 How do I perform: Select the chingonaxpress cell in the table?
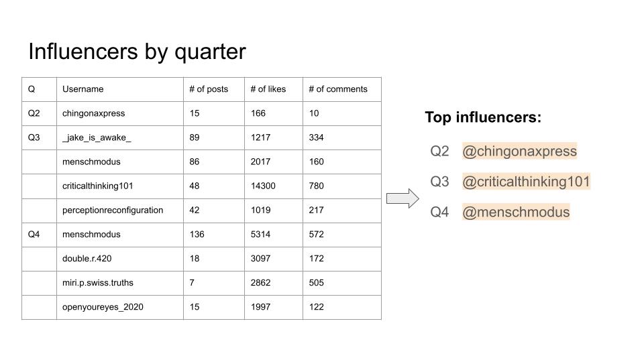pos(119,113)
